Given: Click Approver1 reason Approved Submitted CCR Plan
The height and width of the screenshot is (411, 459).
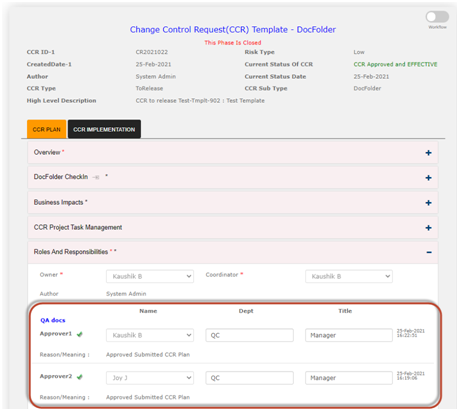Looking at the screenshot, I should [x=148, y=355].
